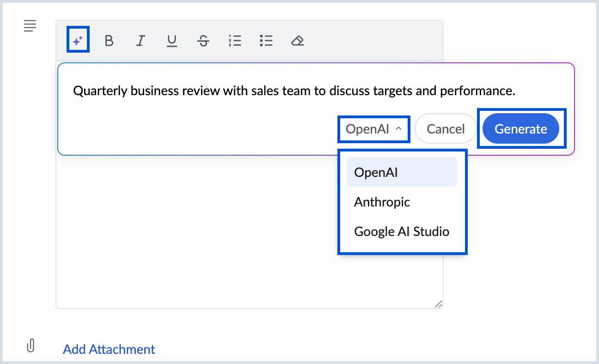Image resolution: width=599 pixels, height=364 pixels.
Task: Insert a numbered list
Action: [235, 41]
